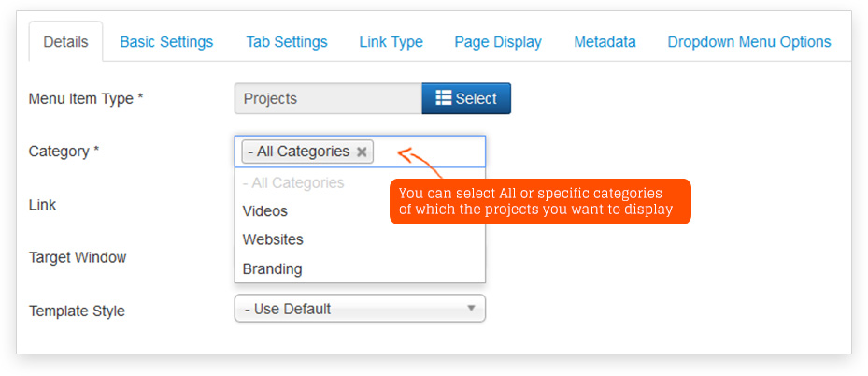868x376 pixels.
Task: Go to the Link Type tab
Action: (391, 42)
